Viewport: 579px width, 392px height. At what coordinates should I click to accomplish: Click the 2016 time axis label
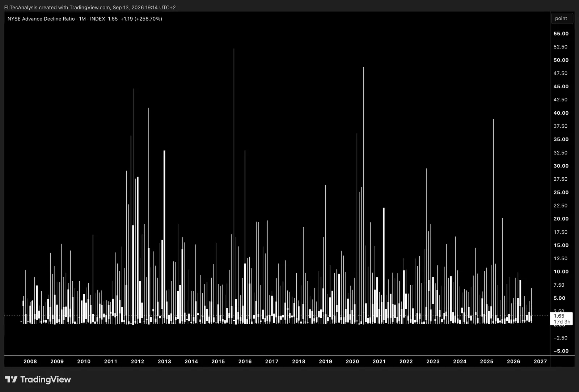[245, 361]
